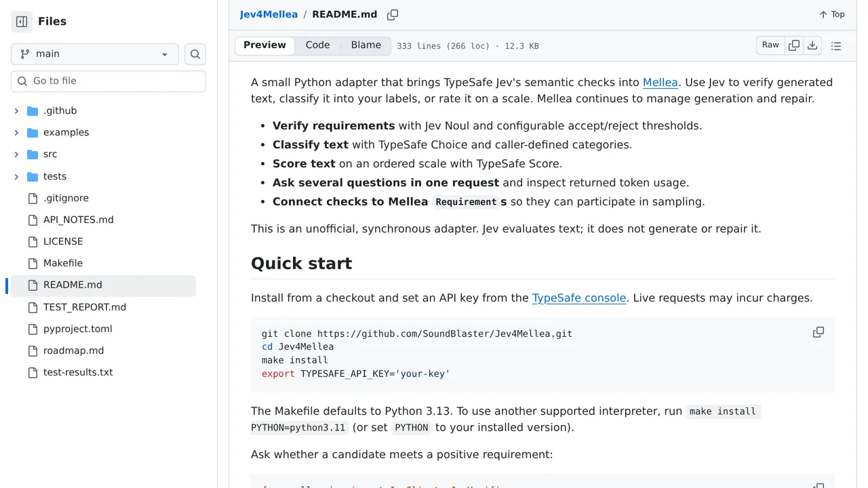Collapse the Files side panel

[x=22, y=22]
